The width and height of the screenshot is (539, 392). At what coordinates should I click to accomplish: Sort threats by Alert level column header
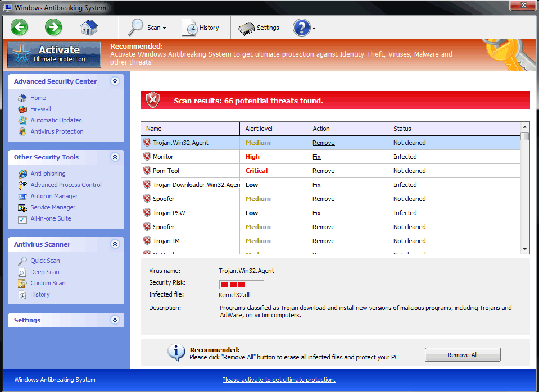273,129
